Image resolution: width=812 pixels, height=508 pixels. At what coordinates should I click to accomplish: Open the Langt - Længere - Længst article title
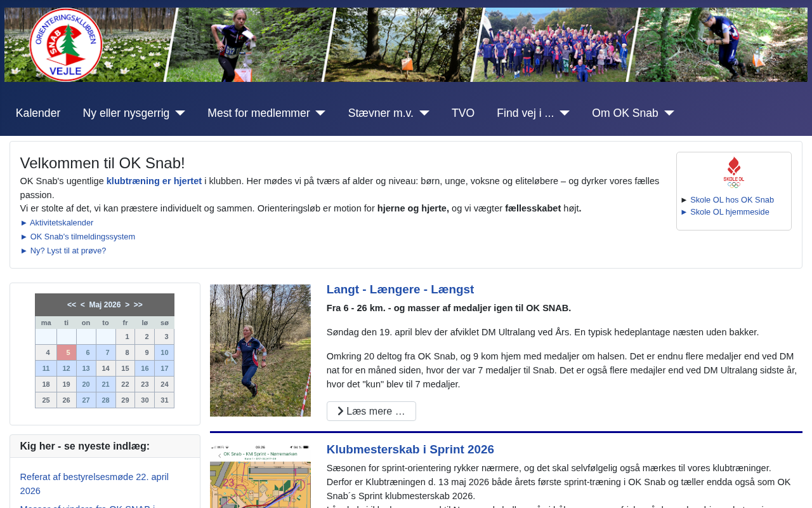pos(400,290)
